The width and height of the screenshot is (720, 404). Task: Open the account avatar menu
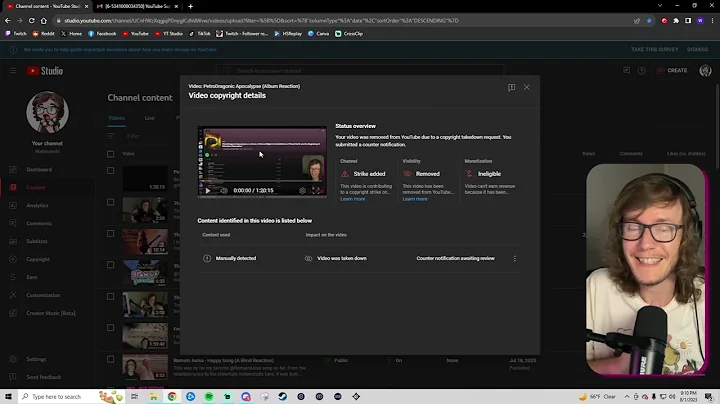coord(705,70)
